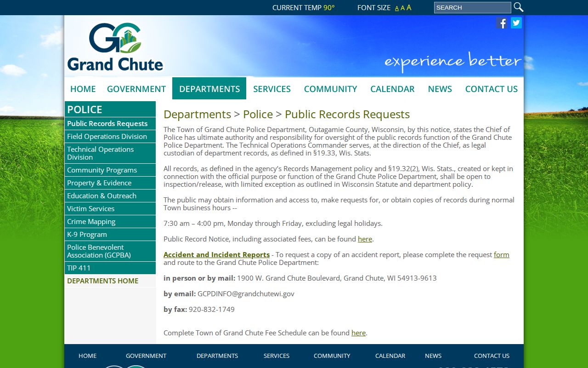The image size is (588, 368).
Task: Open the GOVERNMENT main menu item
Action: click(x=136, y=89)
